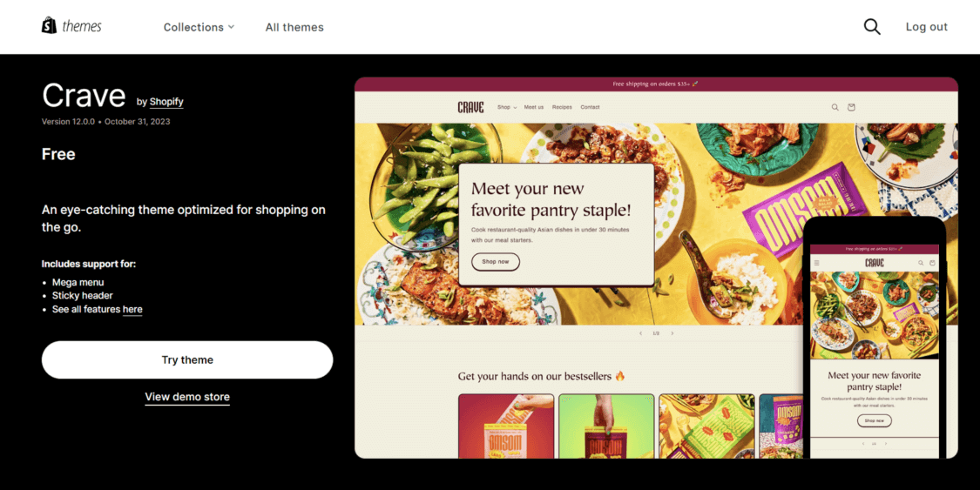This screenshot has width=980, height=490.
Task: Select Recipes in preview navigation
Action: point(562,107)
